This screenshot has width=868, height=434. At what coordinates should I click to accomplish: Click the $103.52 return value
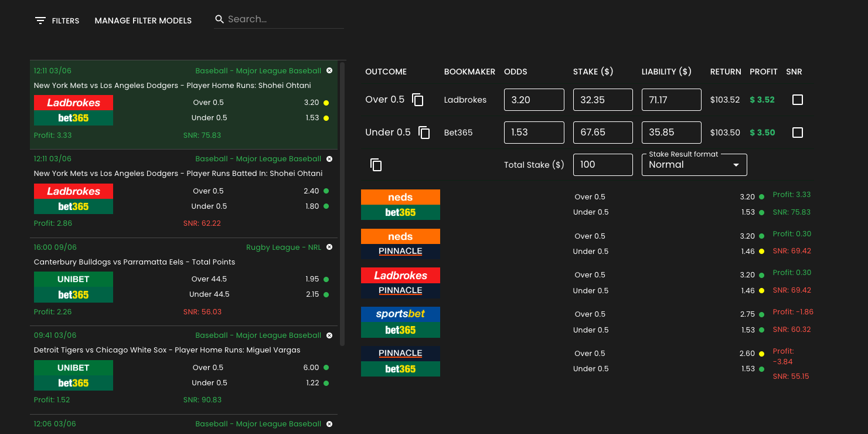pos(725,100)
